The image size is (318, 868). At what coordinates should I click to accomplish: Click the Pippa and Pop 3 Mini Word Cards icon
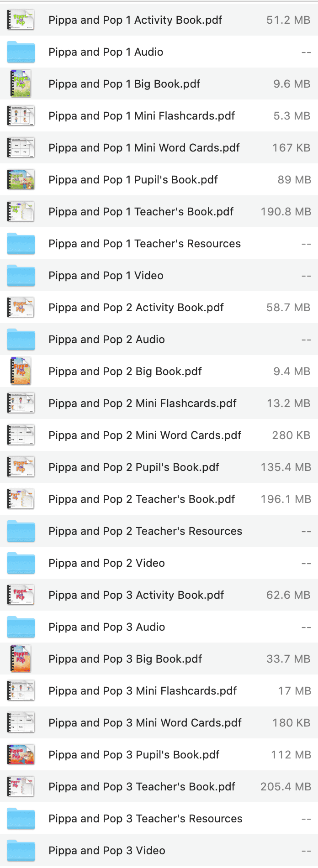point(20,723)
